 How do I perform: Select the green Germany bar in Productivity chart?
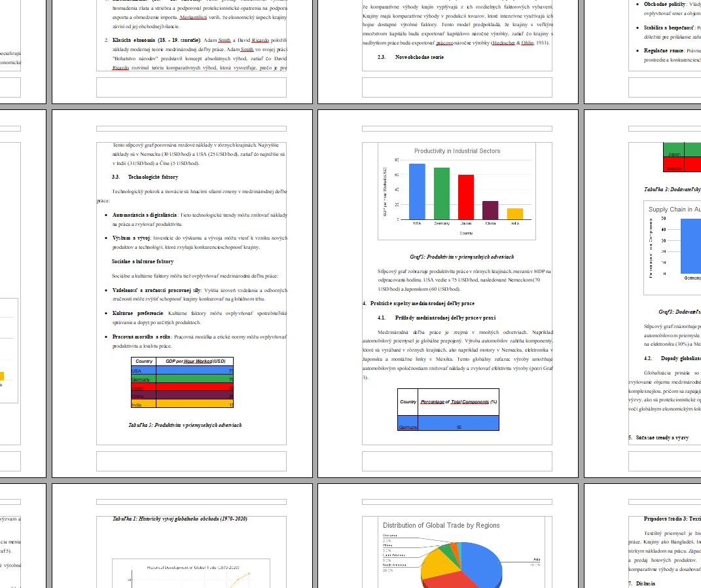(x=441, y=194)
